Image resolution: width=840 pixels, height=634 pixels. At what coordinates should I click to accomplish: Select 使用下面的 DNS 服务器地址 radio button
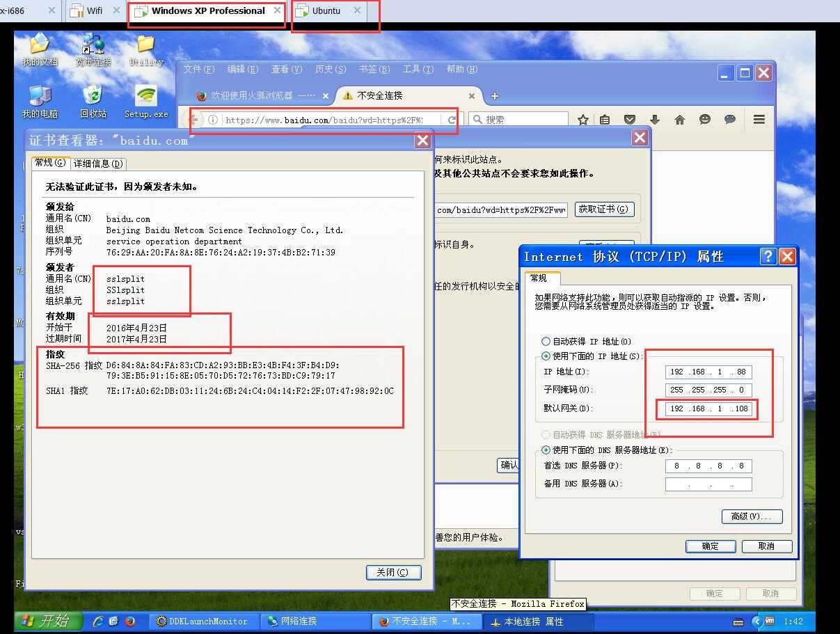(546, 450)
